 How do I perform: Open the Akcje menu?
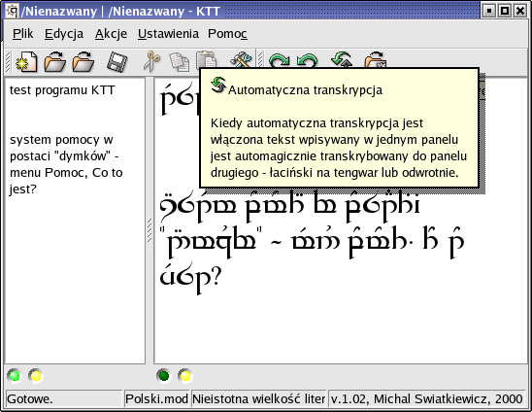tap(111, 34)
